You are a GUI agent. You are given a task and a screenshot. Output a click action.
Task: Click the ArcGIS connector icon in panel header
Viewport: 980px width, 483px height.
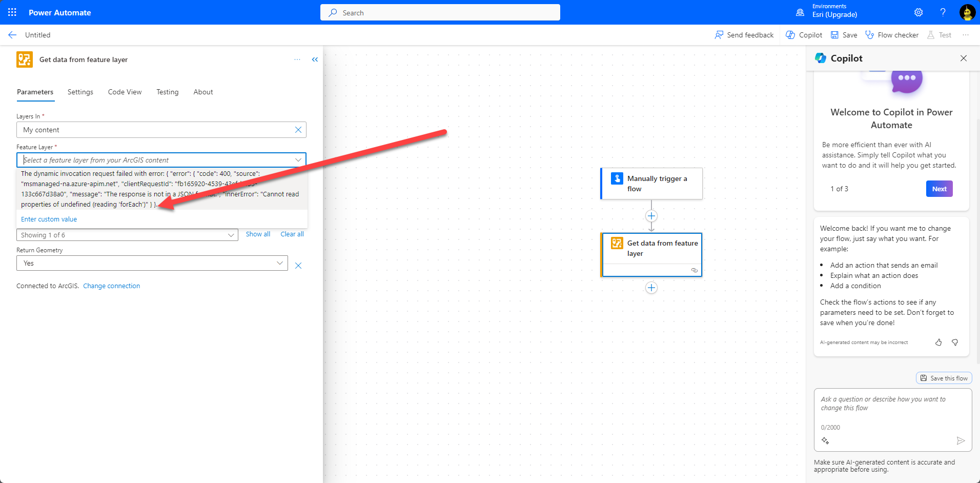point(25,59)
